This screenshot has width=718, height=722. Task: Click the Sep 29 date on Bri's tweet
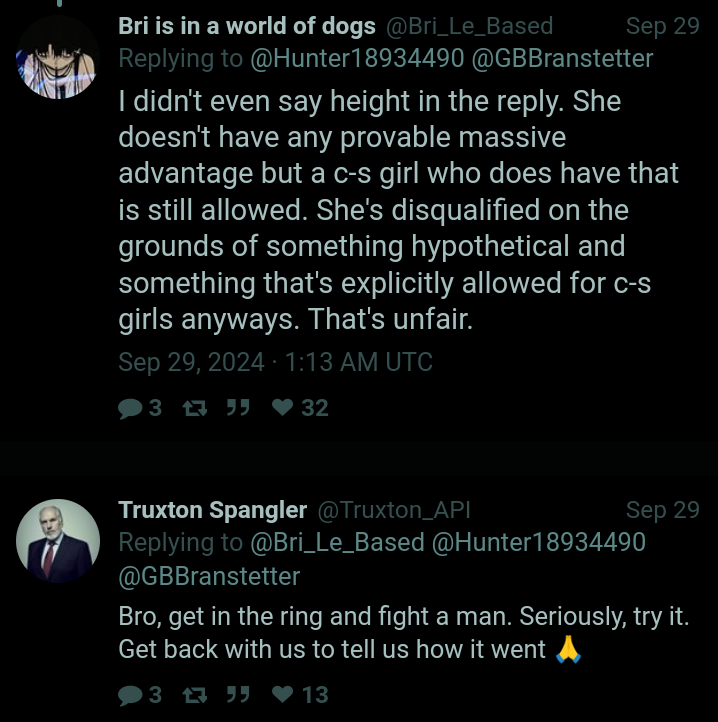662,26
